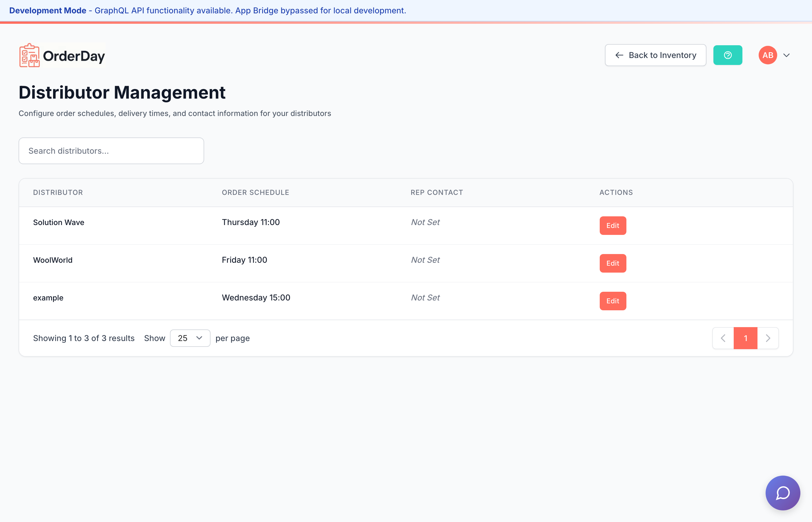812x522 pixels.
Task: Click Back to Inventory button
Action: click(x=655, y=55)
